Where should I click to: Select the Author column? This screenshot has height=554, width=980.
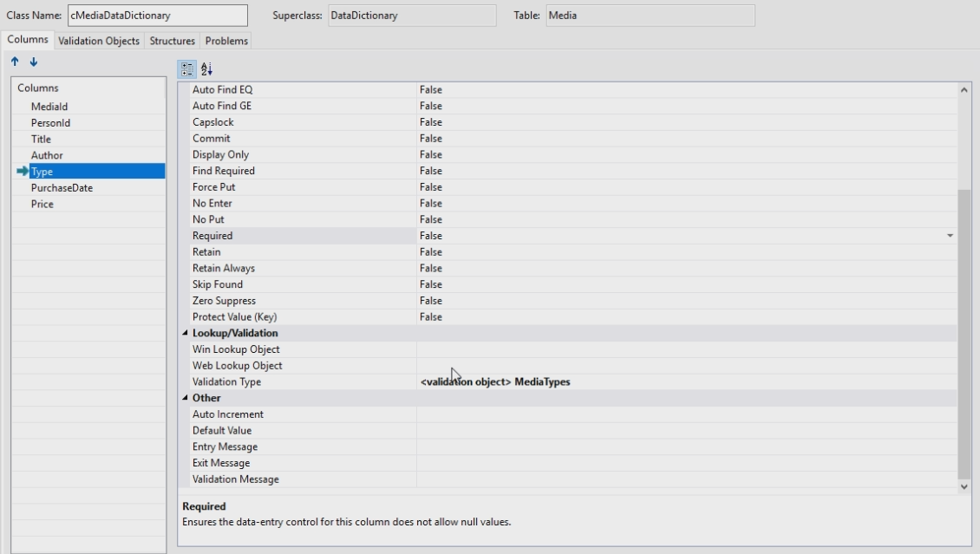coord(47,155)
